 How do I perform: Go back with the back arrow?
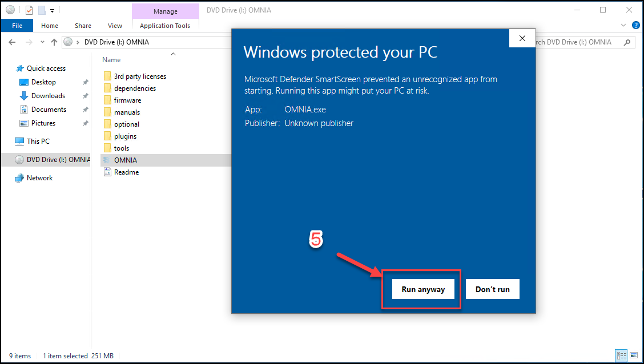click(12, 42)
